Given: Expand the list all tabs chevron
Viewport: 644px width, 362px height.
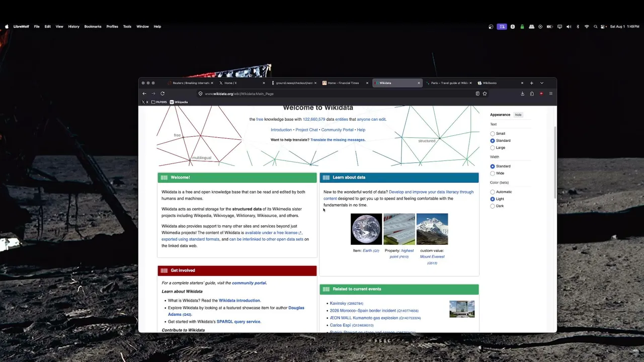Looking at the screenshot, I should pyautogui.click(x=541, y=83).
